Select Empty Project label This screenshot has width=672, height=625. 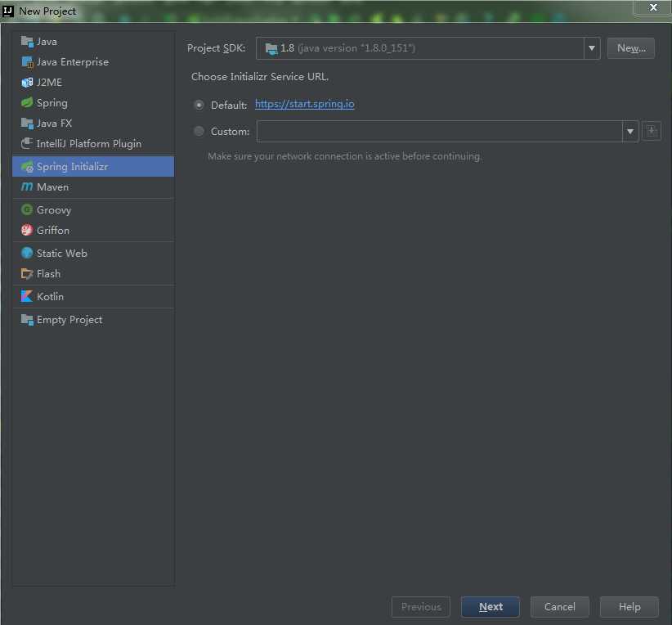click(69, 320)
